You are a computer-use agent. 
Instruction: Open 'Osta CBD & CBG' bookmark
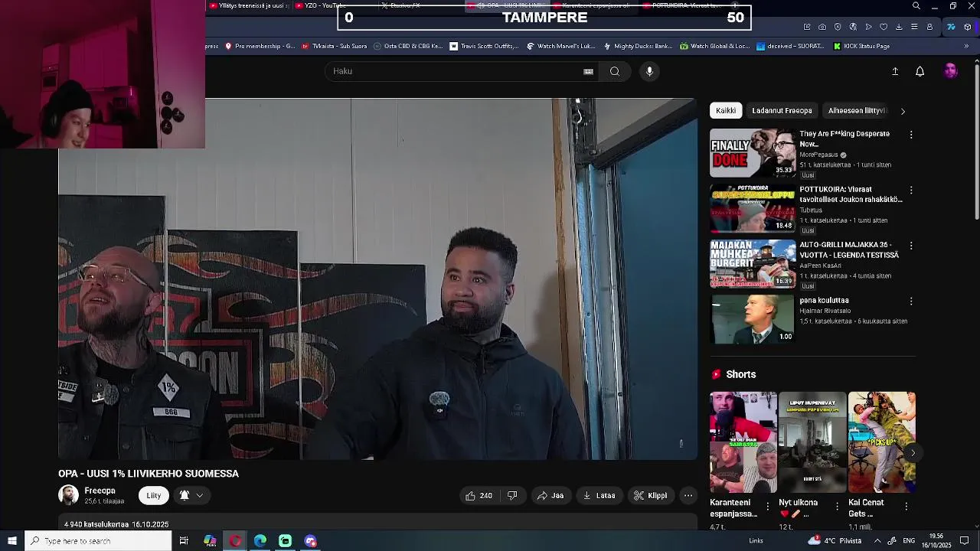click(408, 46)
